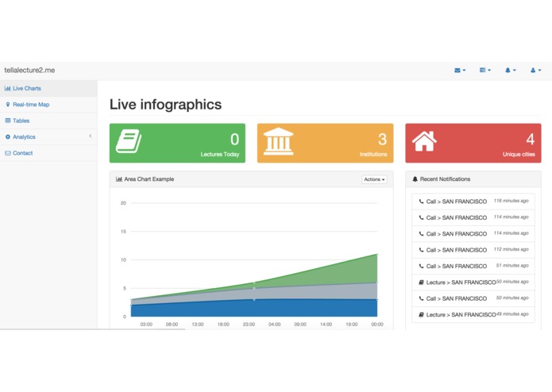The height and width of the screenshot is (392, 552).
Task: Click the Live infographics heading
Action: pyautogui.click(x=165, y=105)
